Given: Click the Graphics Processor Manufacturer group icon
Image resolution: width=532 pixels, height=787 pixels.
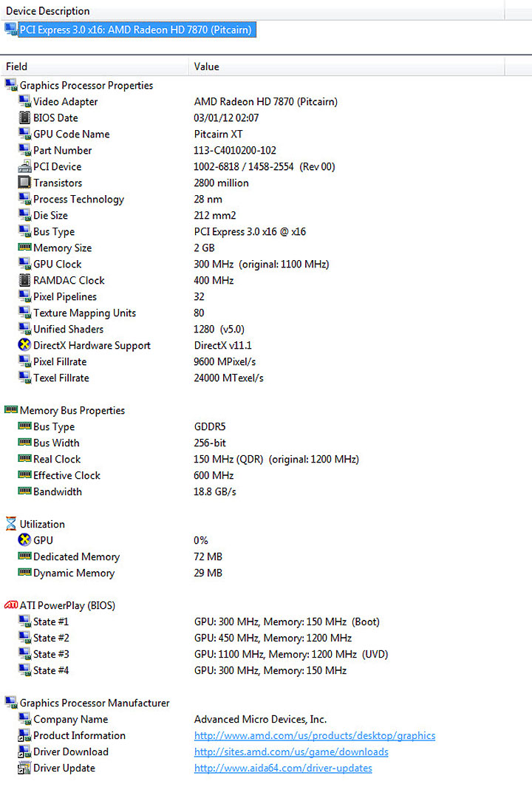Looking at the screenshot, I should point(10,703).
